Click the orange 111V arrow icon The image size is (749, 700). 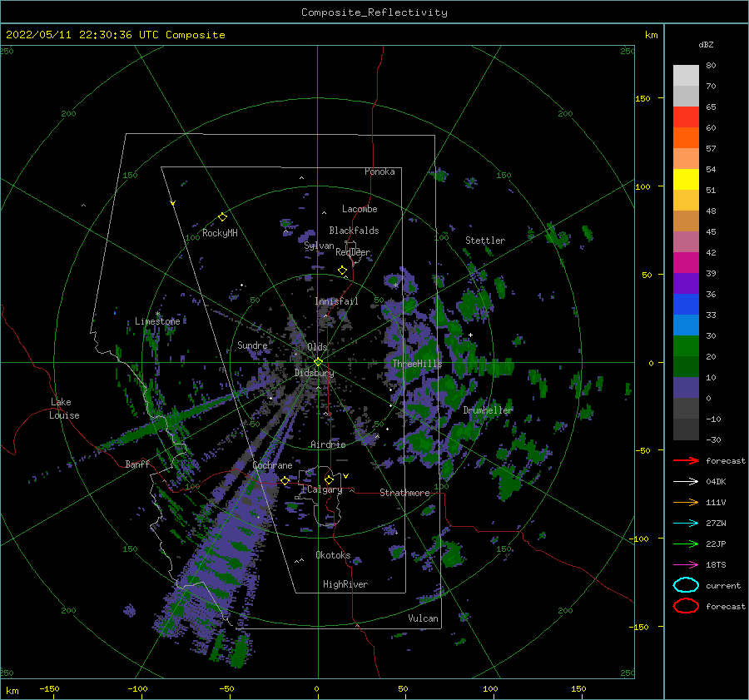point(686,502)
